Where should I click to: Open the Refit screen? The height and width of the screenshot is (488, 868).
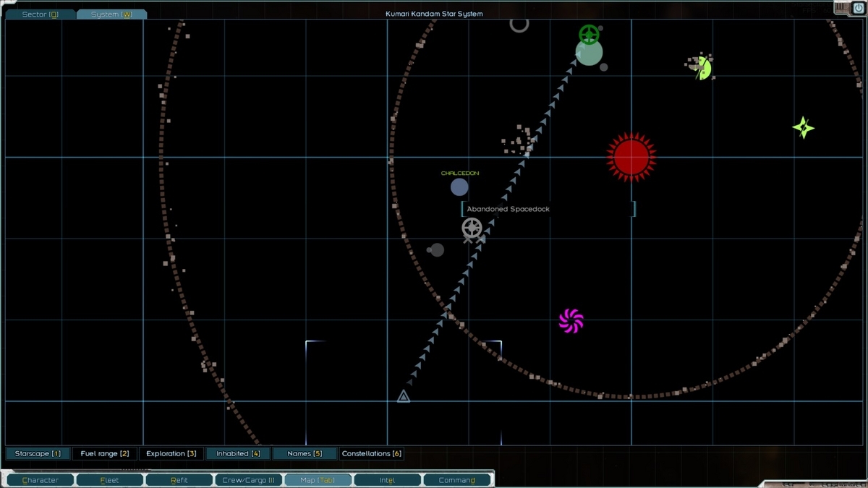[x=179, y=480]
